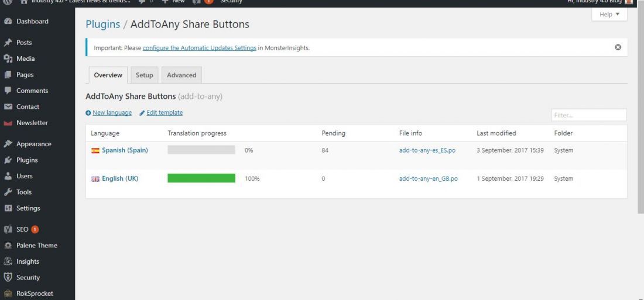Sort by Last modified column header

click(x=496, y=133)
